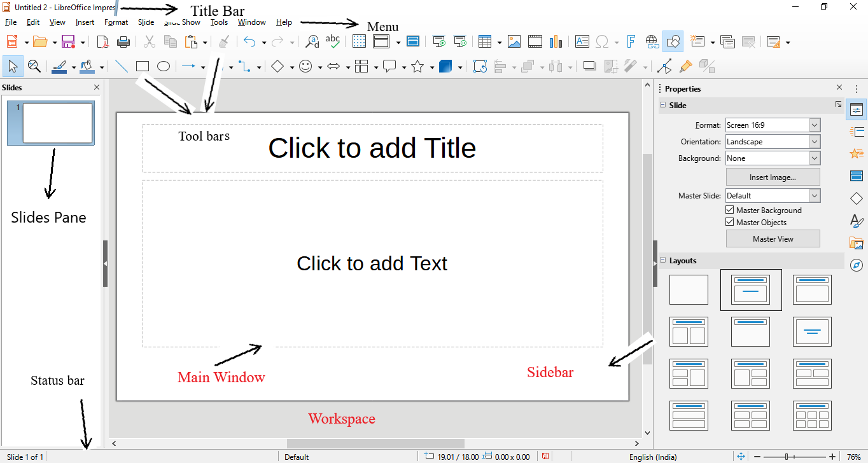Image resolution: width=868 pixels, height=463 pixels.
Task: Activate the Fontwork text tool
Action: (x=631, y=41)
